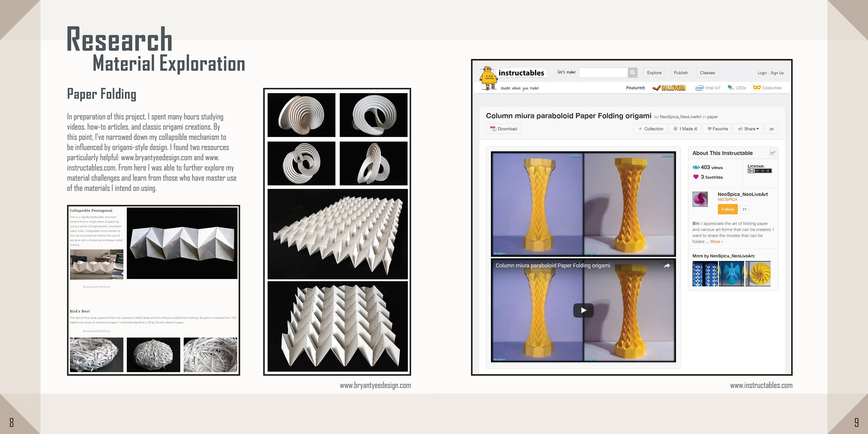Open the Explore menu
The height and width of the screenshot is (434, 868).
pos(654,73)
